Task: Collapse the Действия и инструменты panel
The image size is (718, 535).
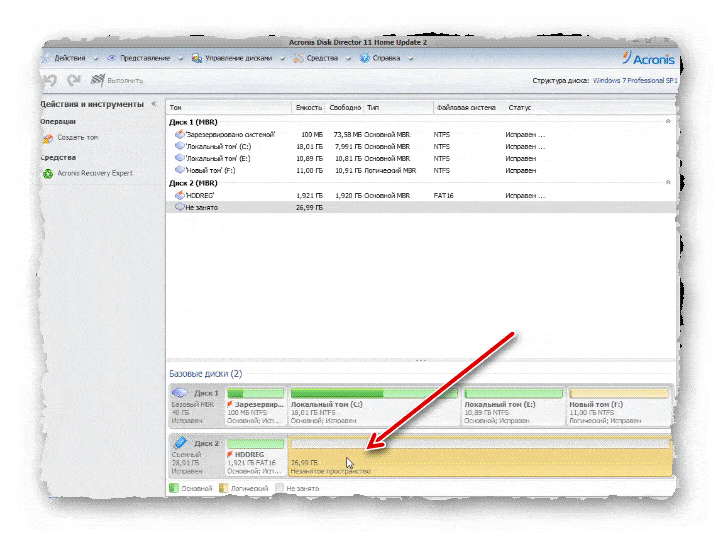Action: coord(154,104)
